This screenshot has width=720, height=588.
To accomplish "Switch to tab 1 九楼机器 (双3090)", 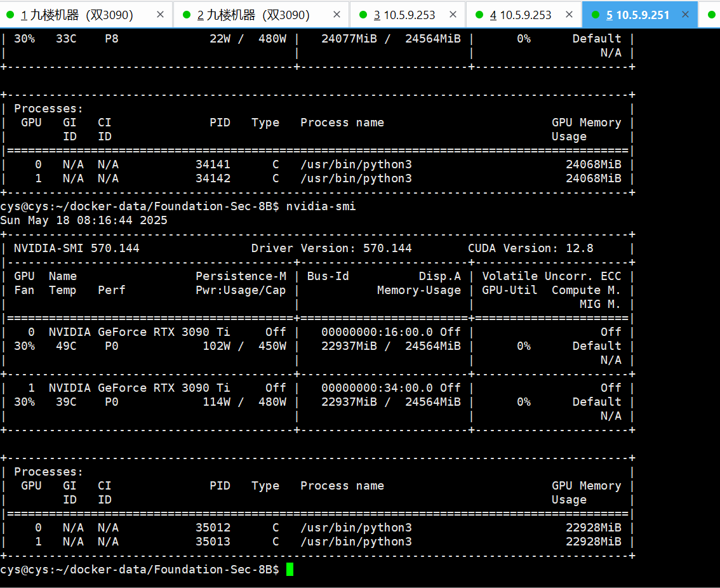I will tap(86, 15).
